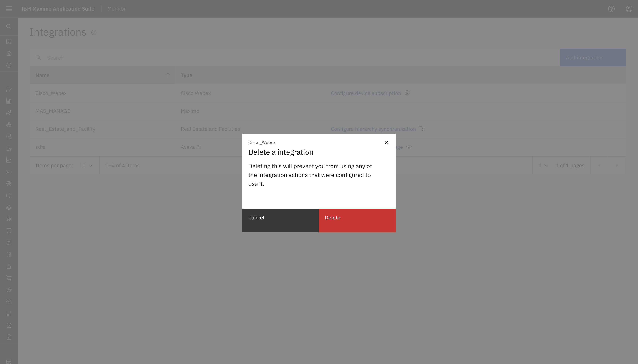638x364 pixels.
Task: Click the Monitor header label
Action: 116,9
